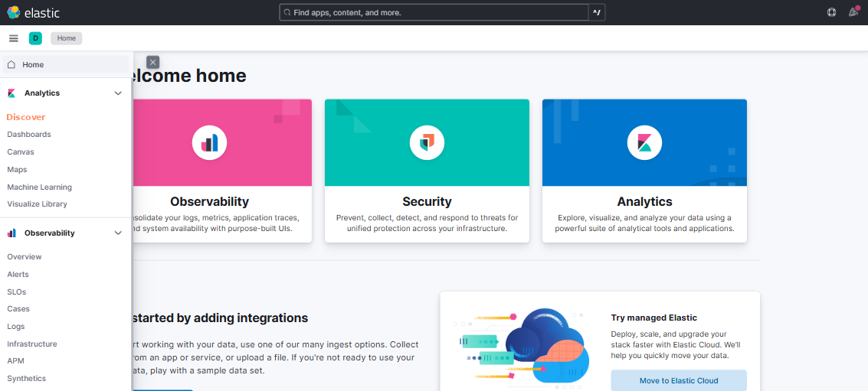Open Machine Learning from the sidebar
The height and width of the screenshot is (391, 868).
39,187
